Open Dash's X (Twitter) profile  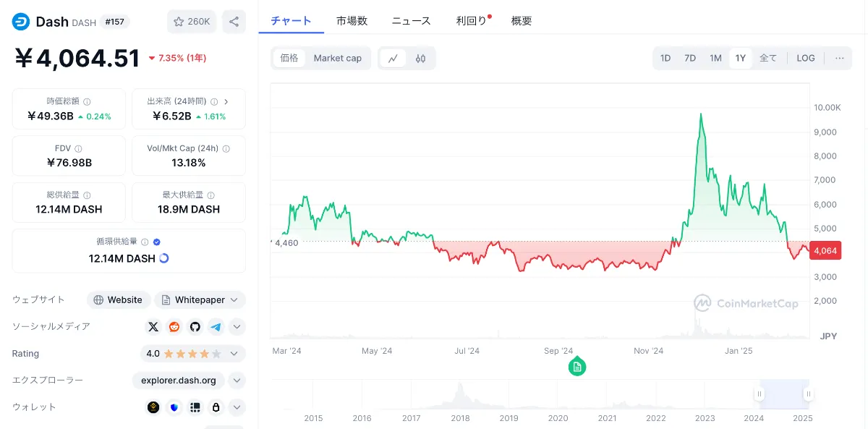pos(153,326)
